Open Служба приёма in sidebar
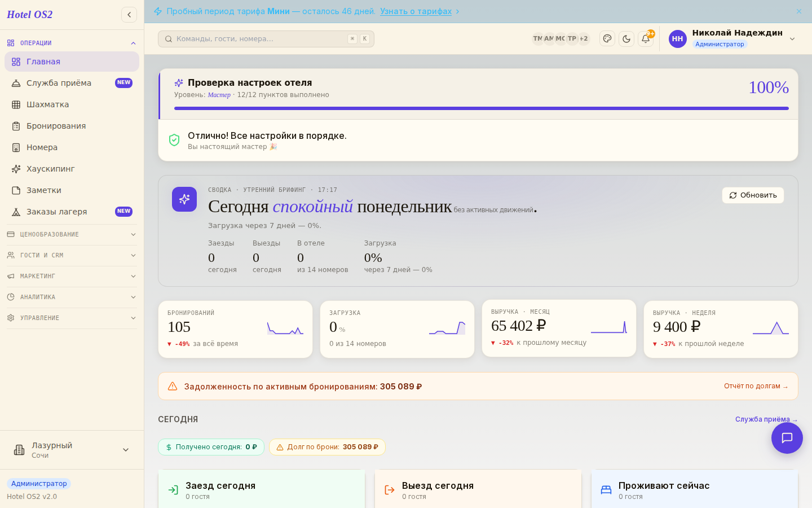Image resolution: width=812 pixels, height=508 pixels. tap(72, 83)
